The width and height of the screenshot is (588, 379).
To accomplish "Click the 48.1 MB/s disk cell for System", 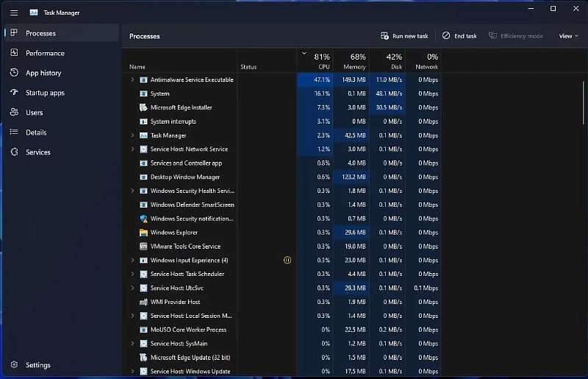I will pyautogui.click(x=387, y=93).
